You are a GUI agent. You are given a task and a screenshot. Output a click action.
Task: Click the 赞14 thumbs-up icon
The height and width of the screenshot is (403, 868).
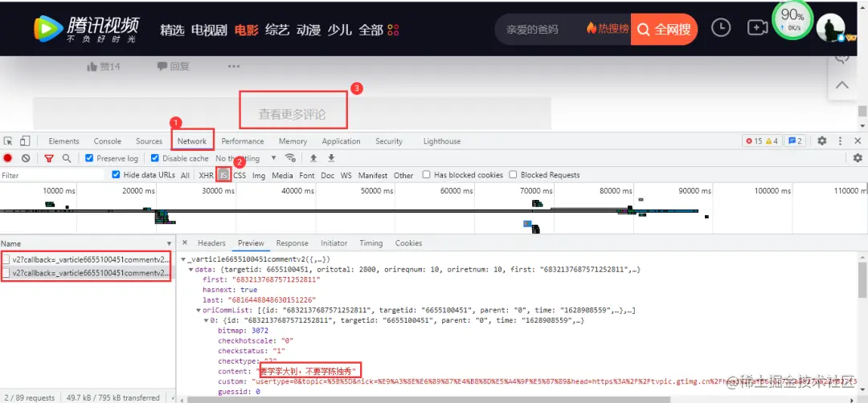point(92,67)
